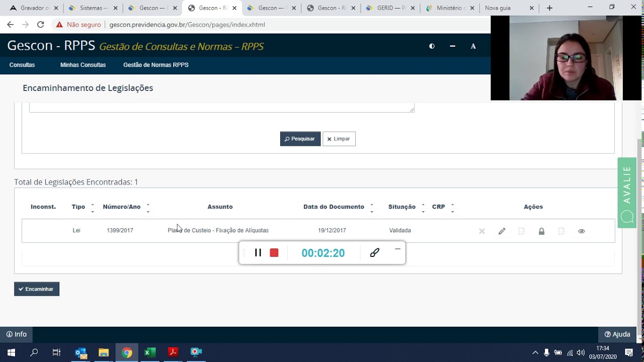
Task: Sort table by CRP column arrows
Action: [452, 208]
